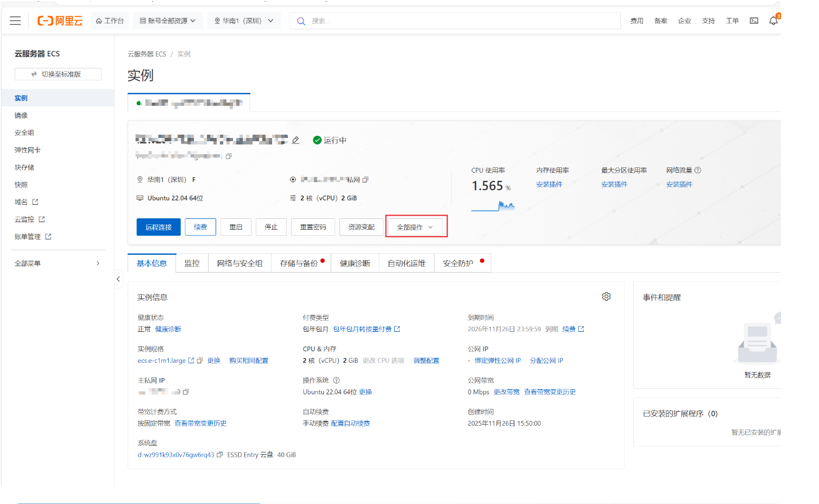Open the 健康诊断 tab
819x504 pixels.
355,263
